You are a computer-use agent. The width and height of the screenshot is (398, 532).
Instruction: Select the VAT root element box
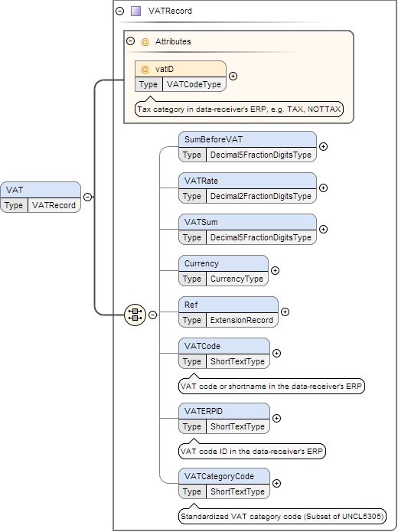(41, 197)
